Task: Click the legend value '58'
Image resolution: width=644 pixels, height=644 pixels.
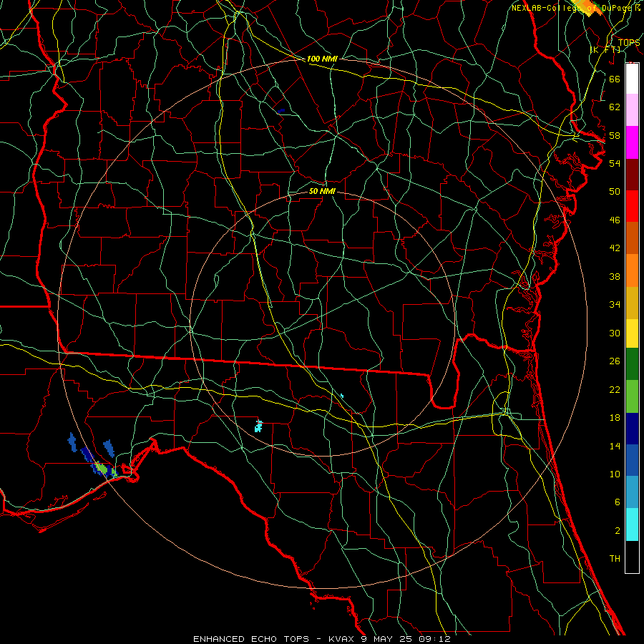Action: tap(615, 135)
